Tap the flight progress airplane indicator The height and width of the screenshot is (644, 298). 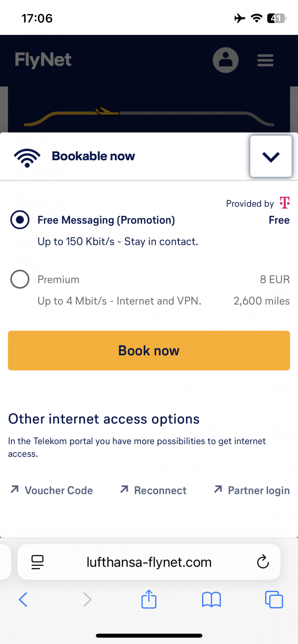[107, 111]
